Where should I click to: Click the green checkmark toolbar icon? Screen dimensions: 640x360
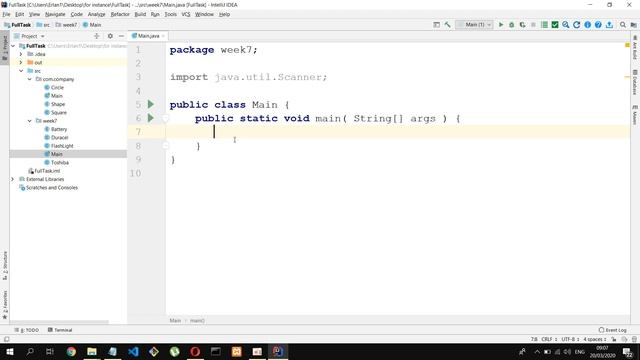[x=555, y=25]
